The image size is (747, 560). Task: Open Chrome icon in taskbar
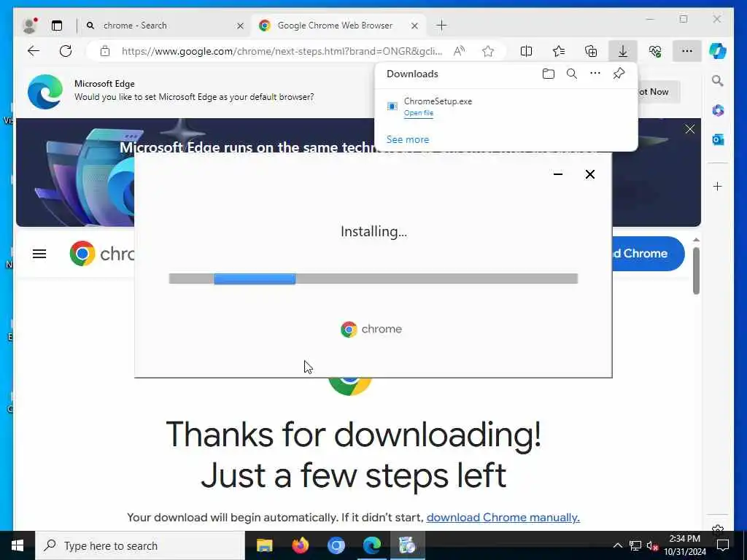pos(336,545)
